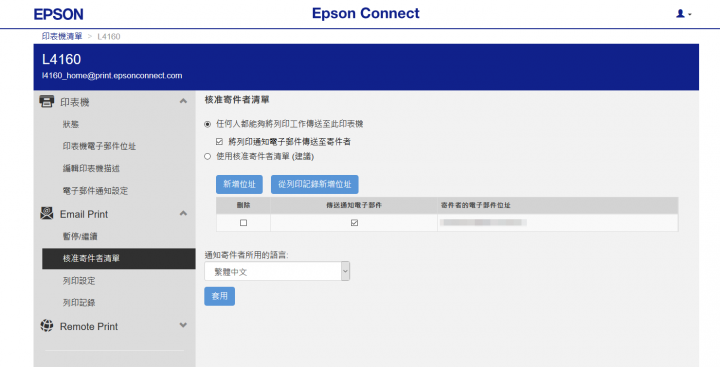Image resolution: width=720 pixels, height=367 pixels.
Task: Click the Remote Print globe icon
Action: click(46, 326)
